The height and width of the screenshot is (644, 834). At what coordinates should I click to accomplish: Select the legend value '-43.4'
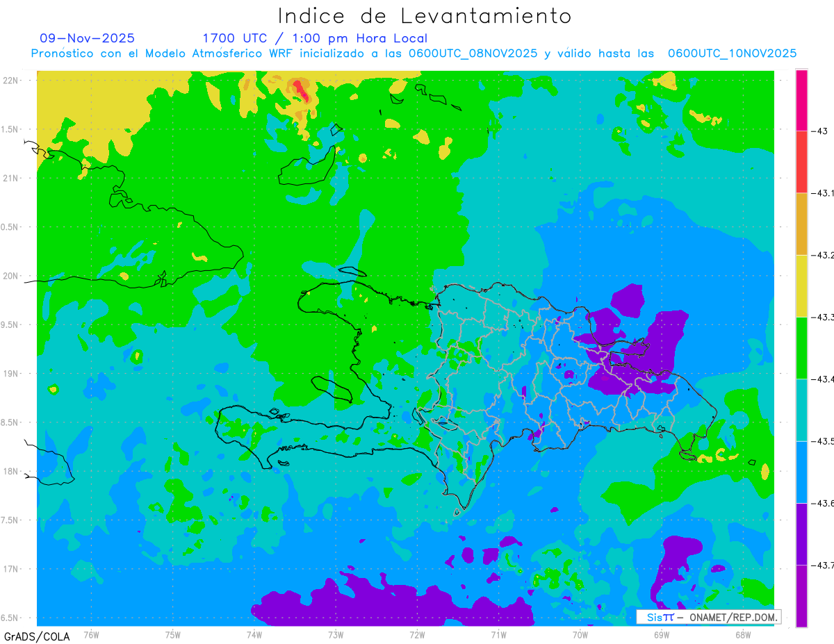[823, 379]
